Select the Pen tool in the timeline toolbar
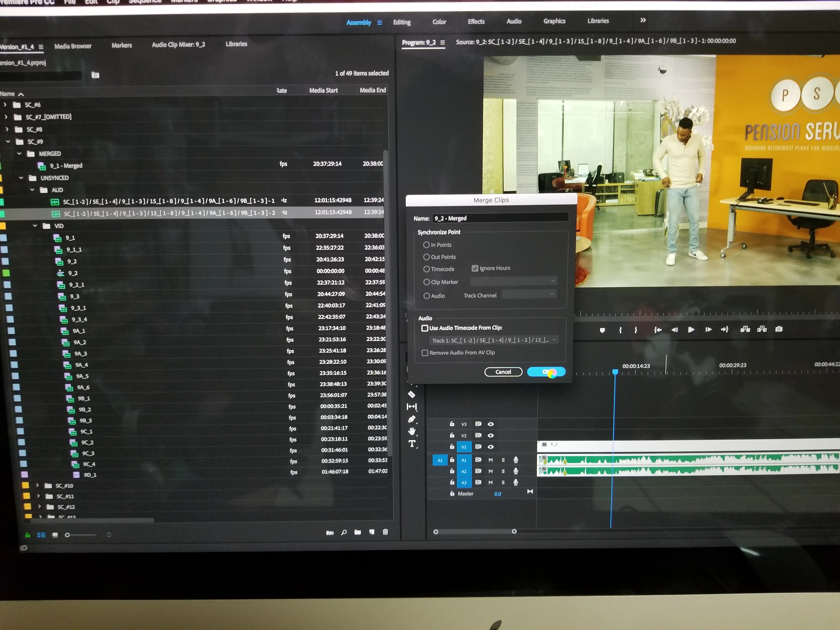 click(x=412, y=419)
